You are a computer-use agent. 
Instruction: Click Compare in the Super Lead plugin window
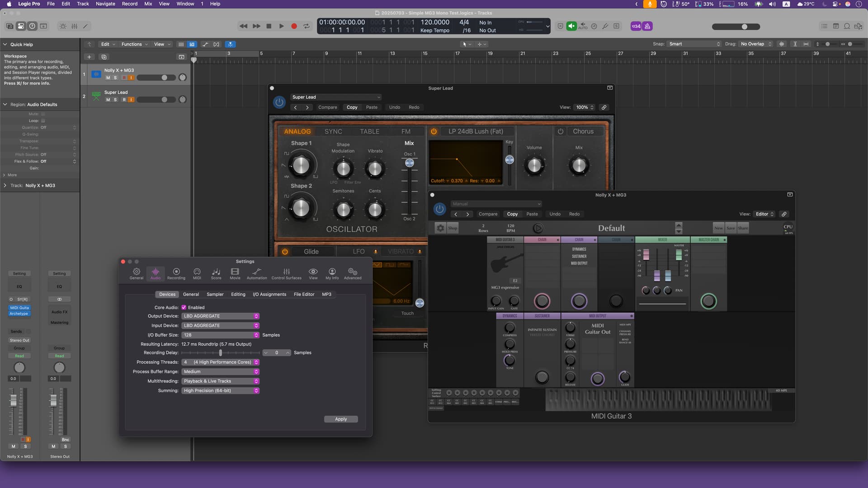click(x=328, y=108)
